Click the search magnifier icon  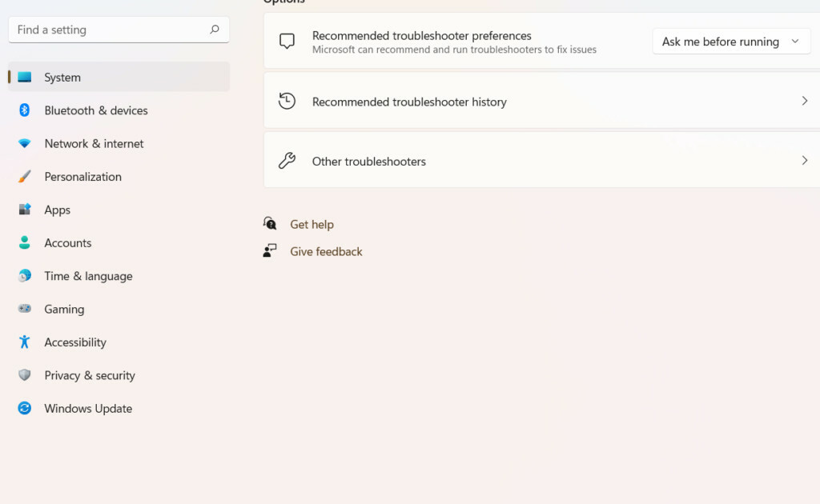214,30
